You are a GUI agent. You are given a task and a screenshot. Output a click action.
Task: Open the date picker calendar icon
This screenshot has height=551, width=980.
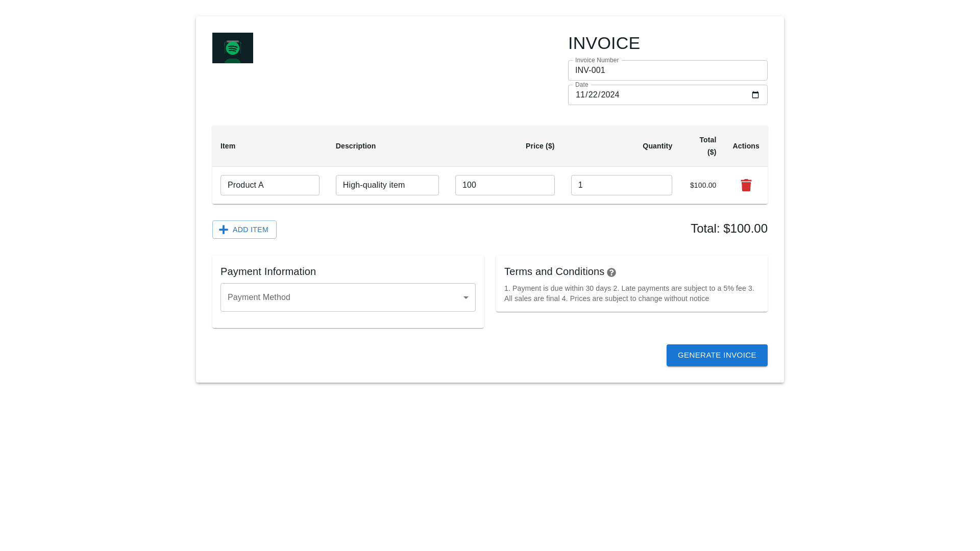pos(755,95)
